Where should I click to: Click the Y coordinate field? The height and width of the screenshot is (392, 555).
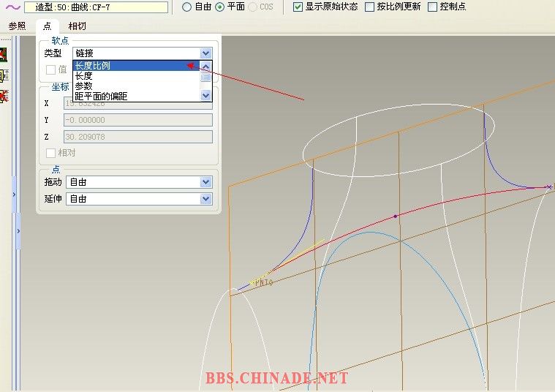tap(138, 120)
